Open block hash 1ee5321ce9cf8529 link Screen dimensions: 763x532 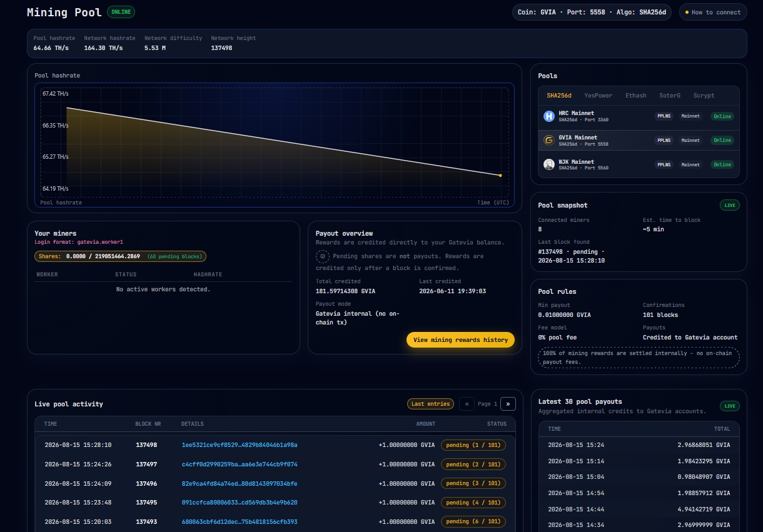[x=240, y=445]
